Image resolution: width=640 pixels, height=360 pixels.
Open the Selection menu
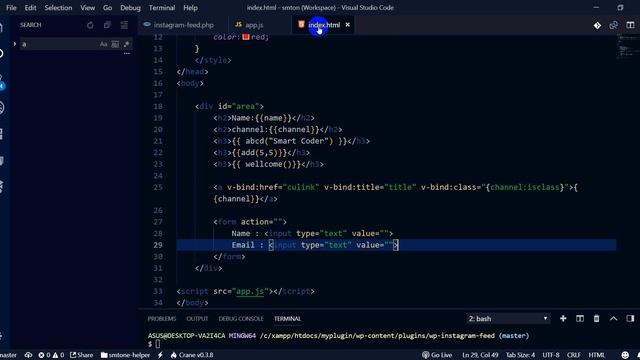pyautogui.click(x=58, y=8)
